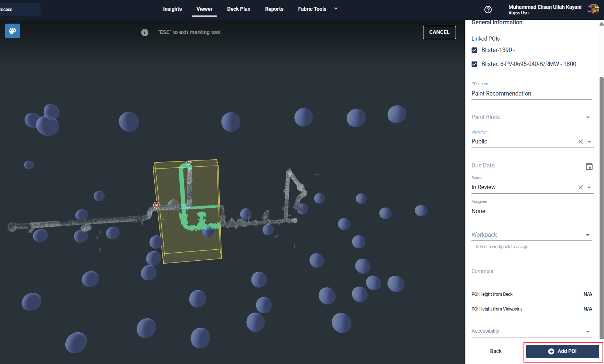Viewport: 604px width, 364px height.
Task: Expand the Accessibility dropdown
Action: pyautogui.click(x=587, y=332)
